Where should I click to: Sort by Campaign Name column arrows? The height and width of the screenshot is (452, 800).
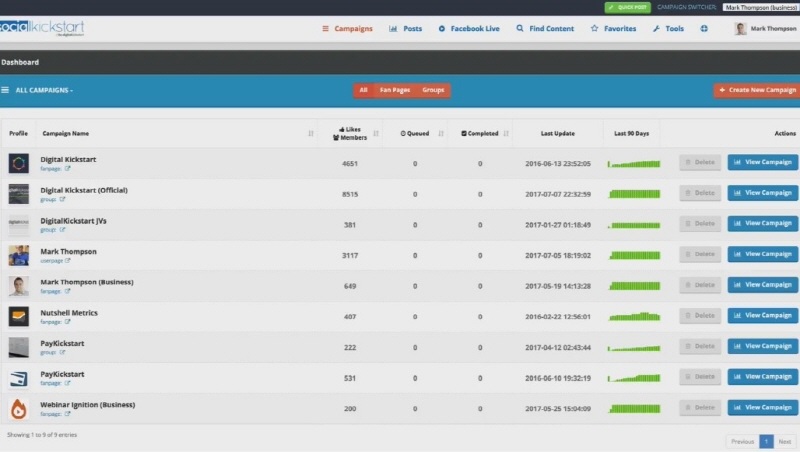pos(311,133)
